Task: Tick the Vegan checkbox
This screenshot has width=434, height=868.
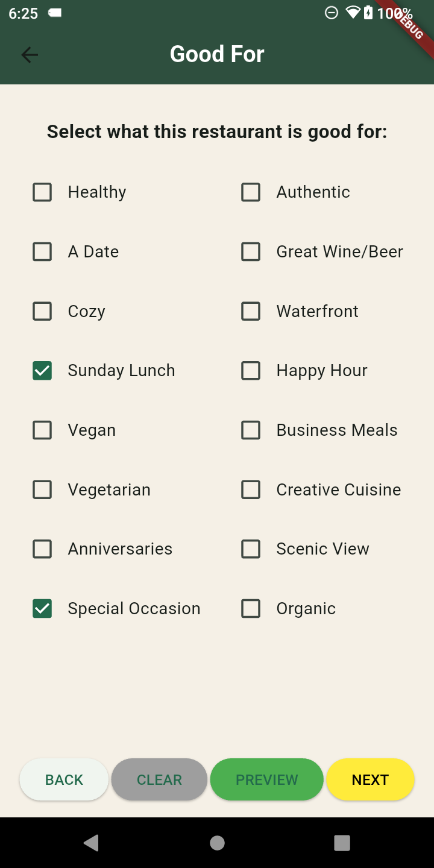Action: [42, 430]
